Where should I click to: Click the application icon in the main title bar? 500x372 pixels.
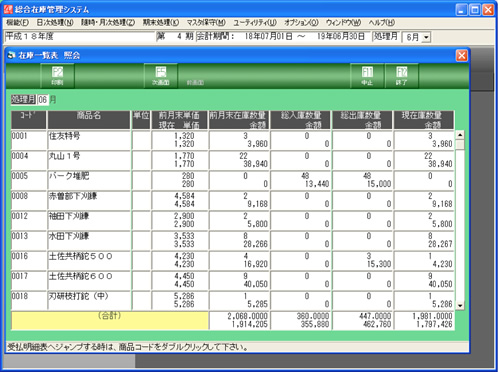tap(8, 9)
